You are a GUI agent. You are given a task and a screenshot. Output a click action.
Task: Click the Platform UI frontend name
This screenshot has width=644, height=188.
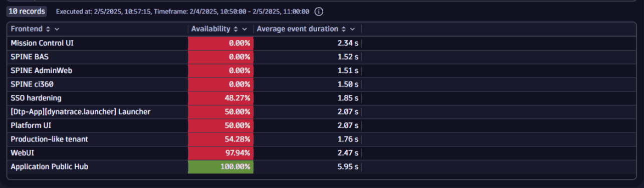click(31, 125)
